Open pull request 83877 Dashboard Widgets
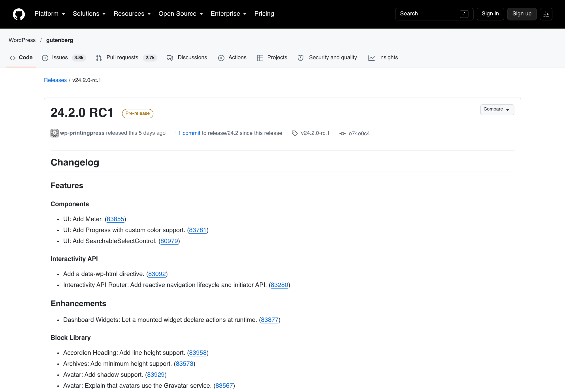 click(269, 320)
